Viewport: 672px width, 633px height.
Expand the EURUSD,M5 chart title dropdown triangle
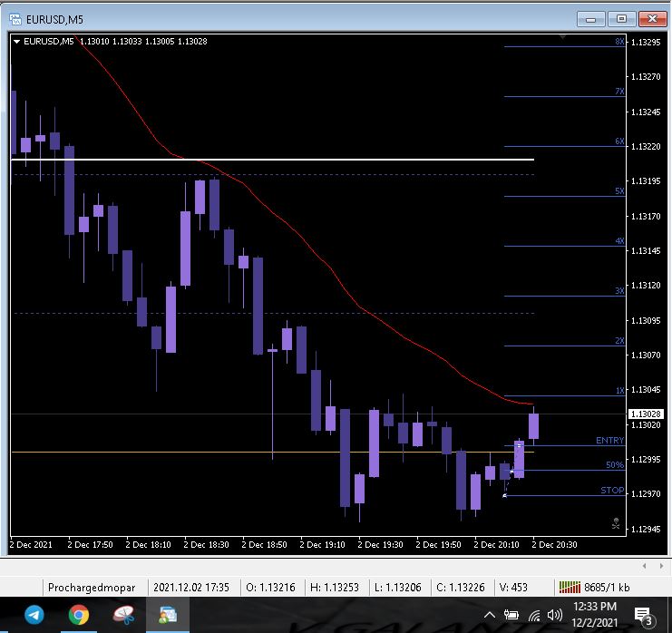tap(16, 42)
